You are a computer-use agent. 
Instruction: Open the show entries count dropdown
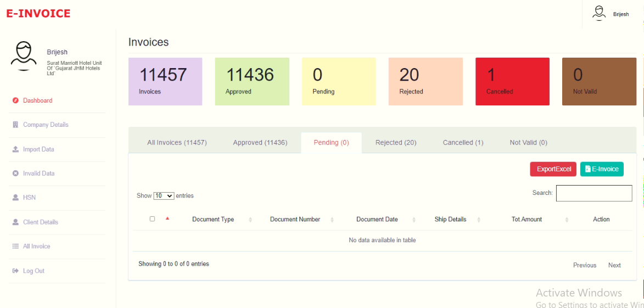pos(164,195)
